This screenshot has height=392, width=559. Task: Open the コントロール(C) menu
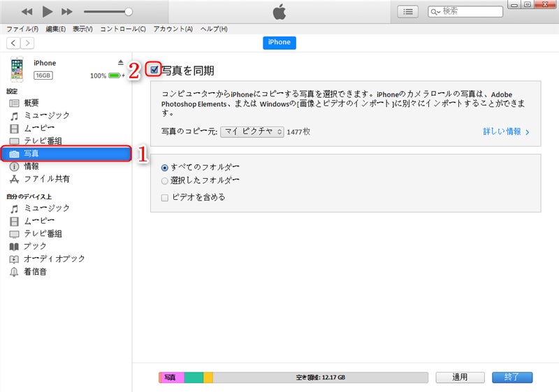click(x=123, y=29)
